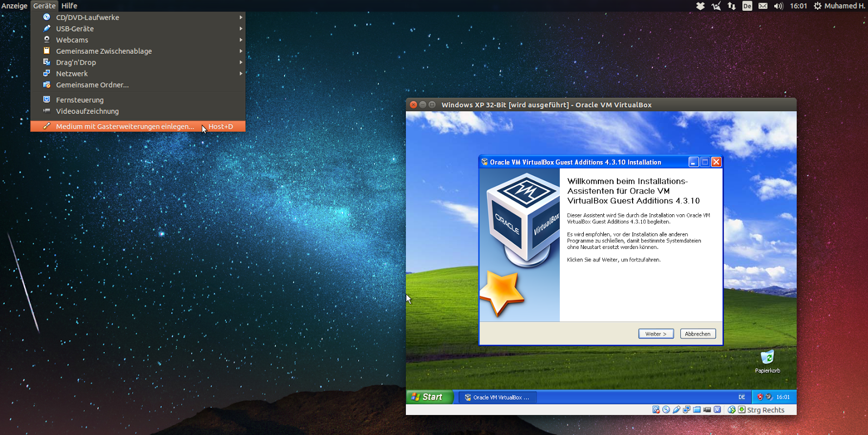Open the Dropbox indicator in top panel
Screen dimensions: 868x435
pos(700,6)
